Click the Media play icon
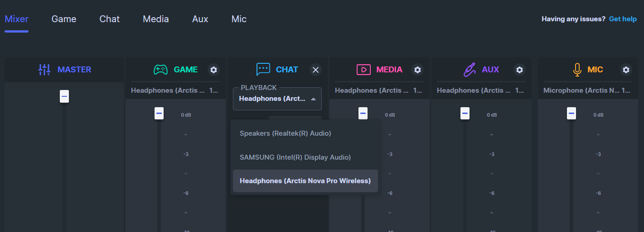This screenshot has width=644, height=232. pos(363,70)
